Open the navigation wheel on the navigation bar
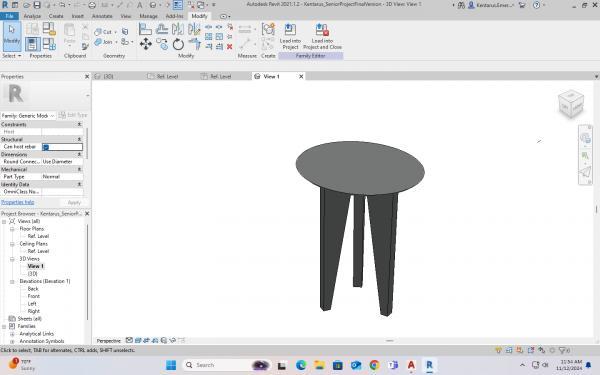The height and width of the screenshot is (375, 600). [585, 138]
